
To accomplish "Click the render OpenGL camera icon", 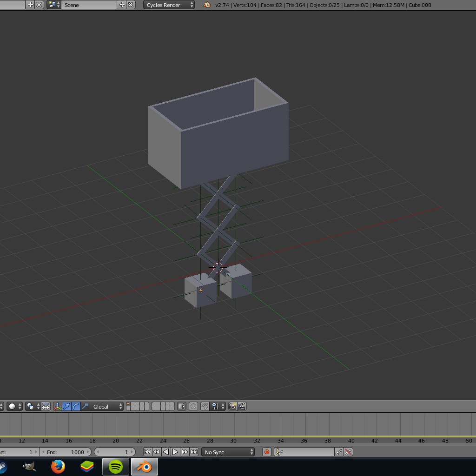I will coord(232,406).
